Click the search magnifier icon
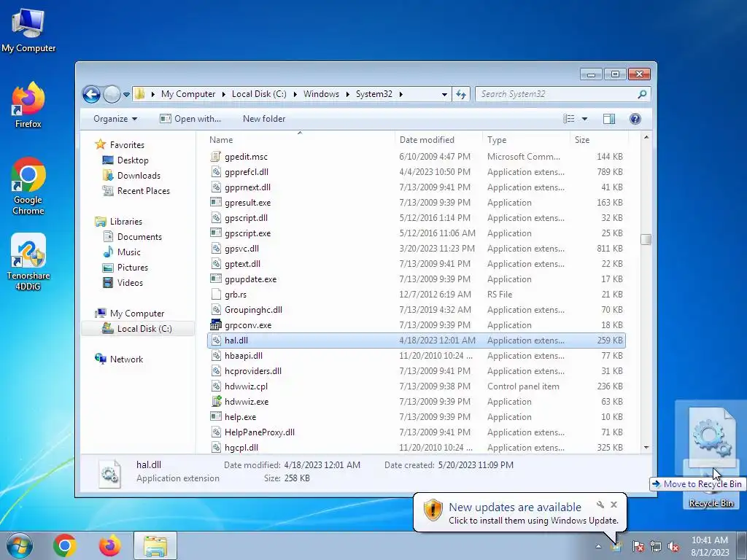 [642, 94]
